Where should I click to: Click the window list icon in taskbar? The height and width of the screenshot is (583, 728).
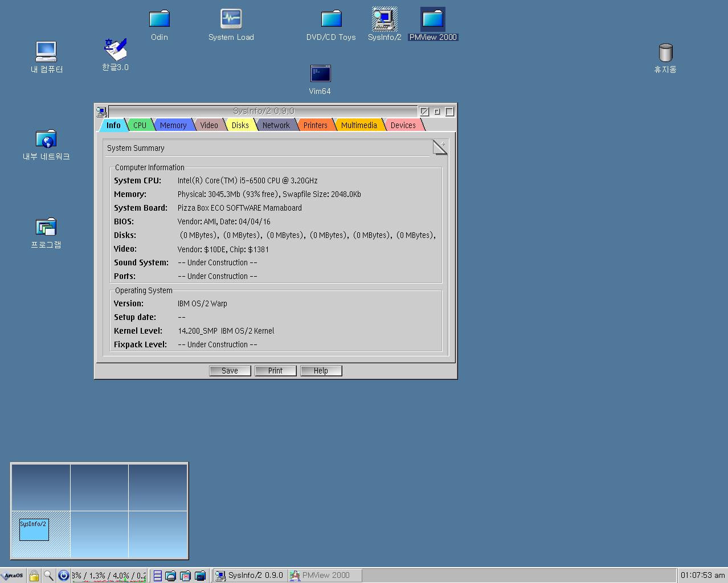[158, 576]
